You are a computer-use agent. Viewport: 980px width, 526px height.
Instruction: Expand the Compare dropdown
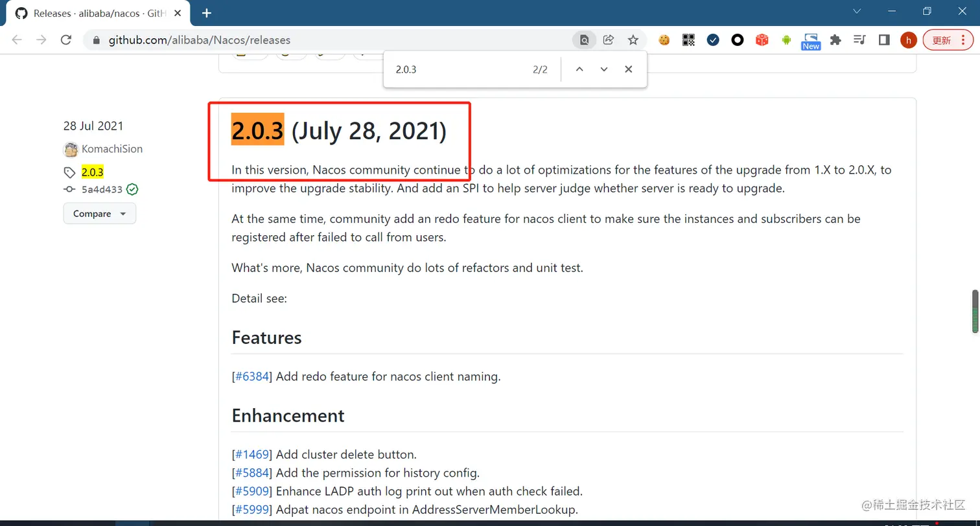pyautogui.click(x=100, y=214)
